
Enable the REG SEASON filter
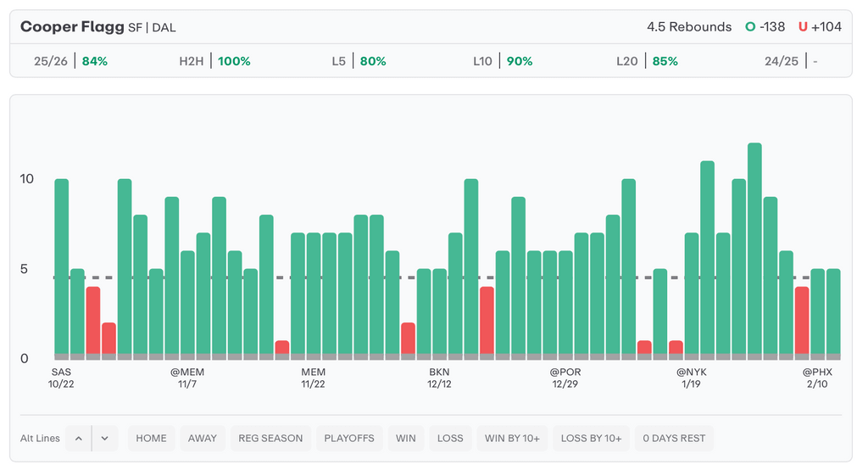pos(270,439)
